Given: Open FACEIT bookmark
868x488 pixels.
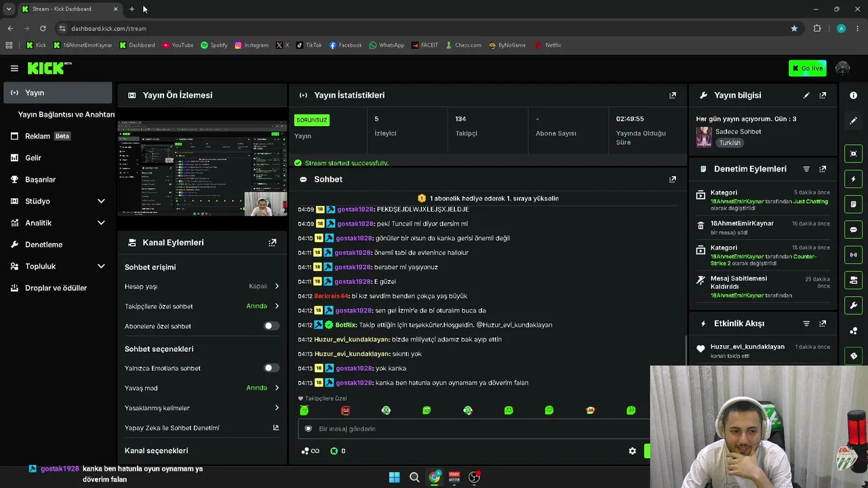Looking at the screenshot, I should click(424, 45).
